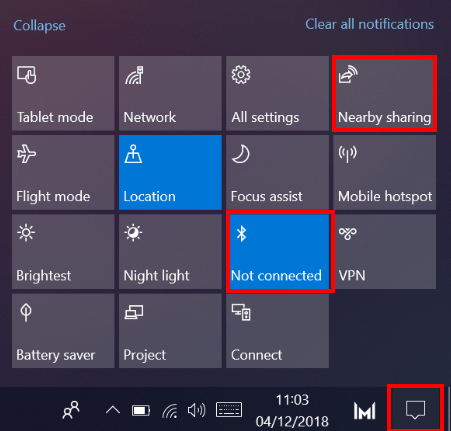The image size is (451, 431).
Task: Open the Project display tile
Action: coord(170,331)
